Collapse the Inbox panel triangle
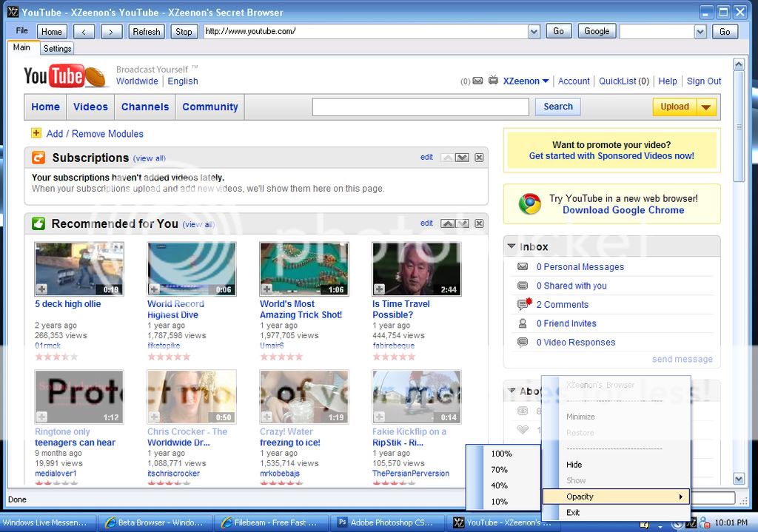The image size is (758, 532). coord(512,246)
